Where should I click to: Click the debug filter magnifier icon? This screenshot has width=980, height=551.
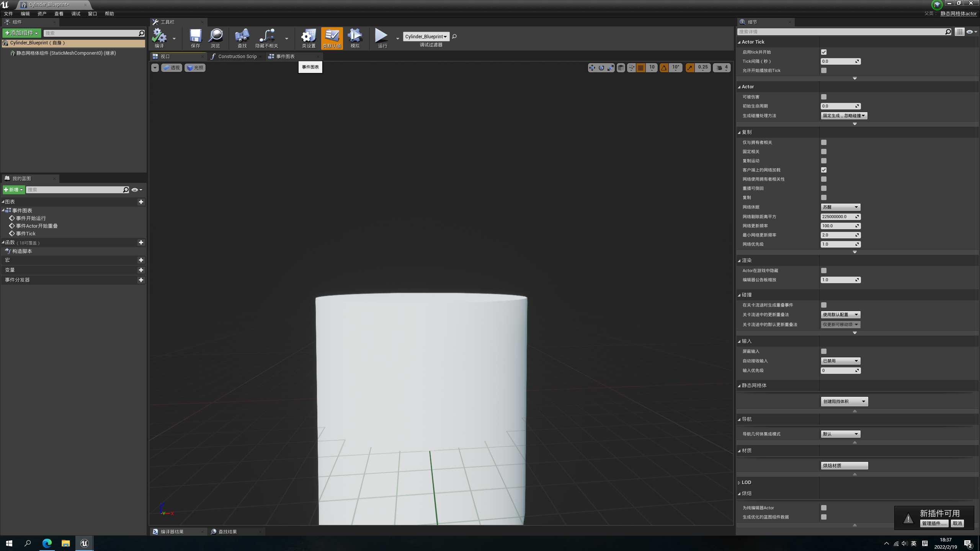click(x=454, y=37)
